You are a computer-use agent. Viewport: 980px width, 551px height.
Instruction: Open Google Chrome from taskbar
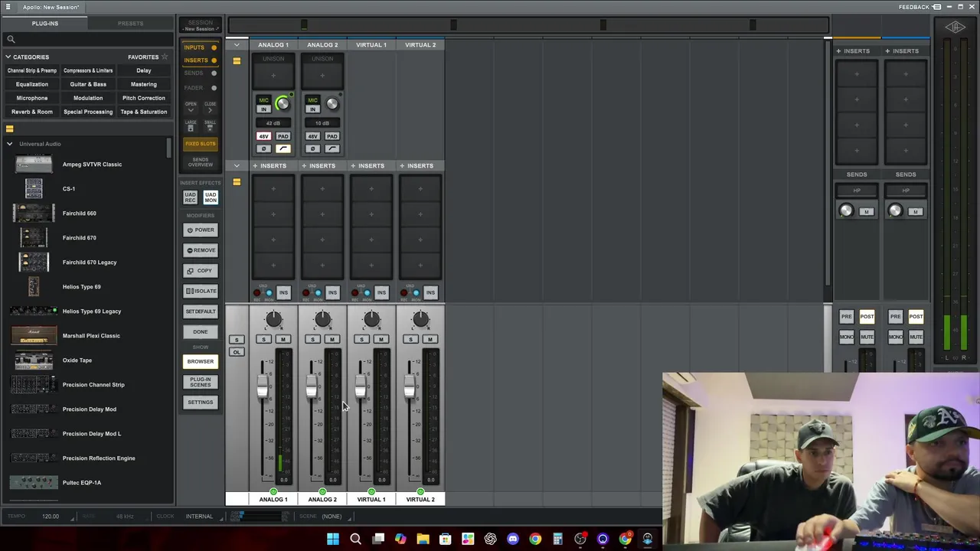tap(535, 540)
